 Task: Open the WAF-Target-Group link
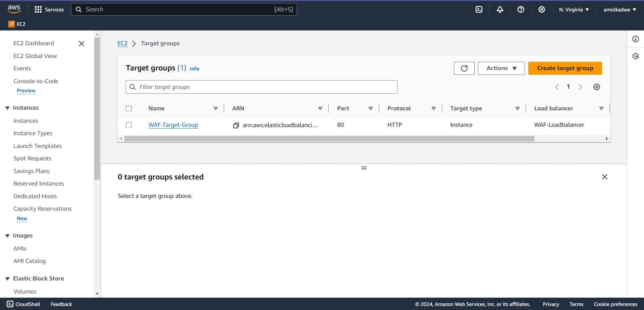(173, 125)
